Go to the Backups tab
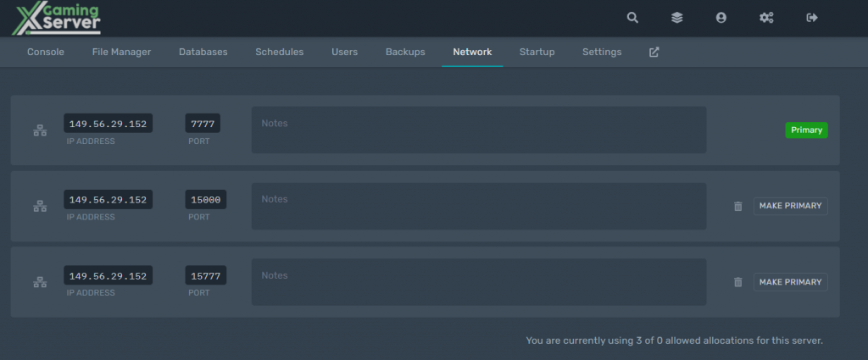Viewport: 868px width, 360px height. click(405, 52)
